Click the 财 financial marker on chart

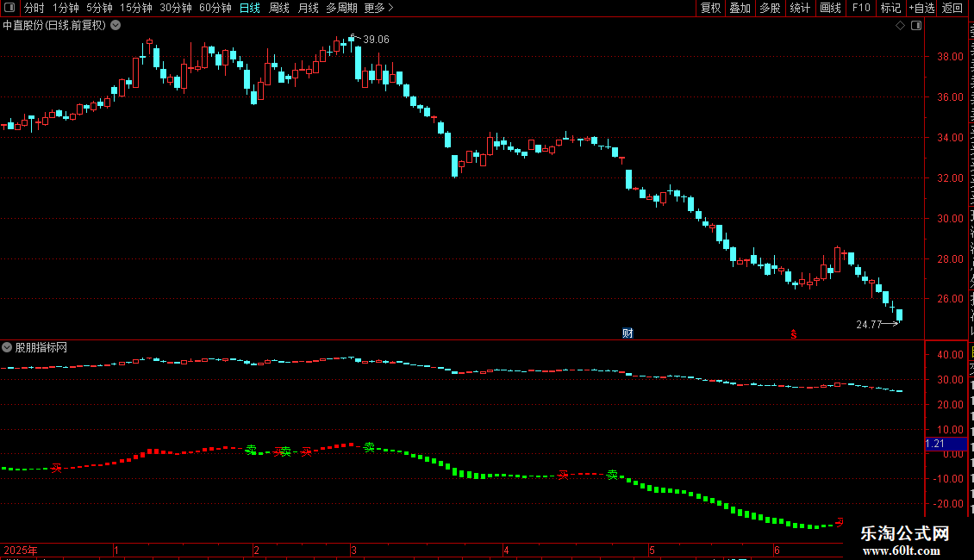coord(628,333)
